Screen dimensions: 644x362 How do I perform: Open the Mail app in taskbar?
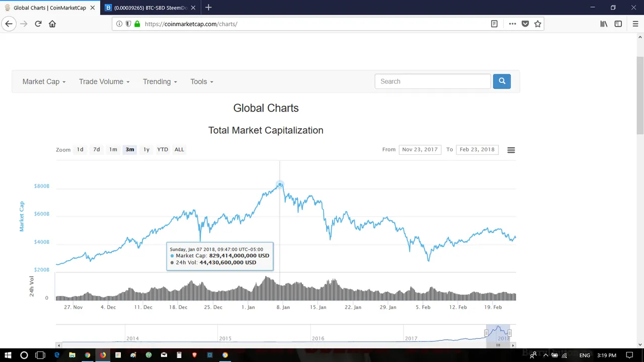(164, 355)
